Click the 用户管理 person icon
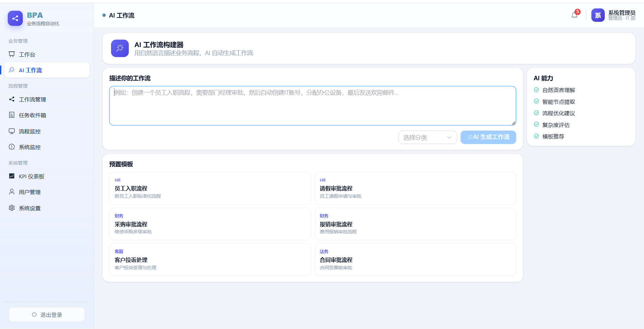 [x=12, y=192]
